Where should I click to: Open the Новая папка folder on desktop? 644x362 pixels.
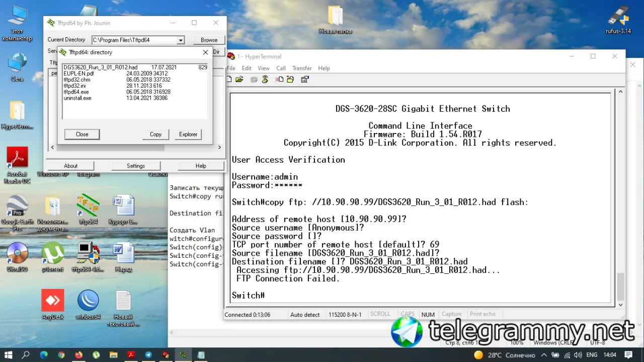(335, 20)
